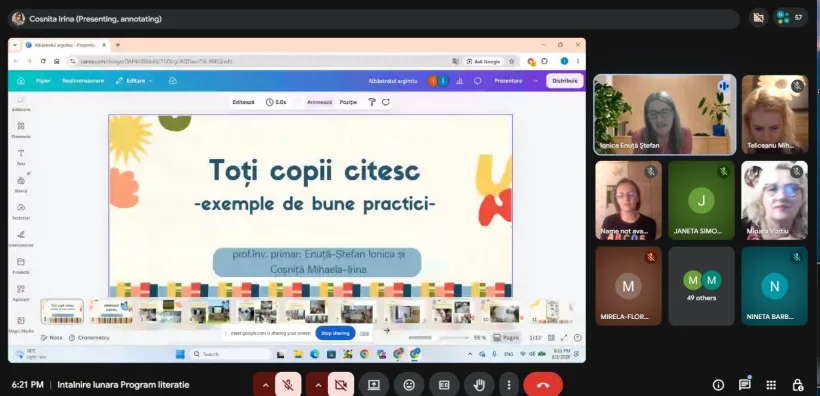Click the copy style paint roller icon
This screenshot has width=820, height=396.
pyautogui.click(x=372, y=102)
